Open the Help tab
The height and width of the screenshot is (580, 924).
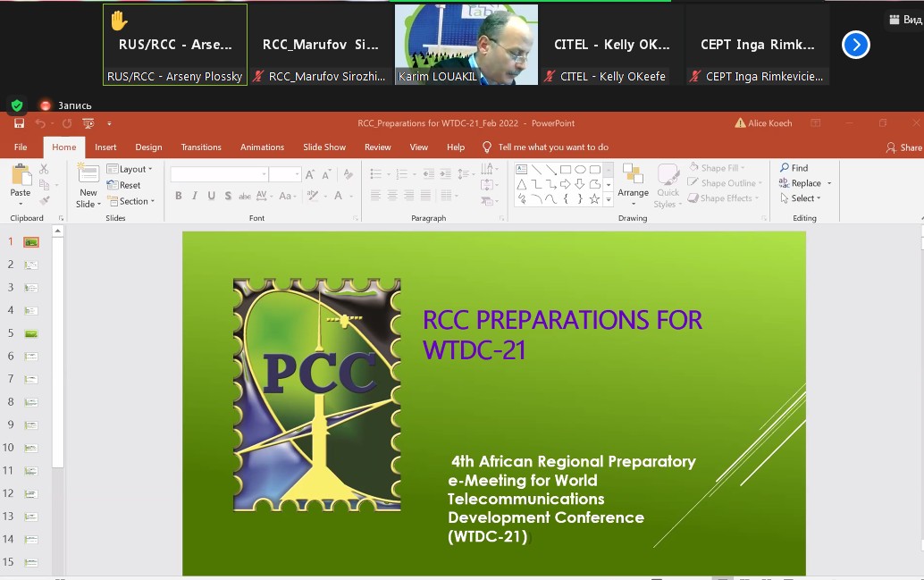pyautogui.click(x=456, y=147)
